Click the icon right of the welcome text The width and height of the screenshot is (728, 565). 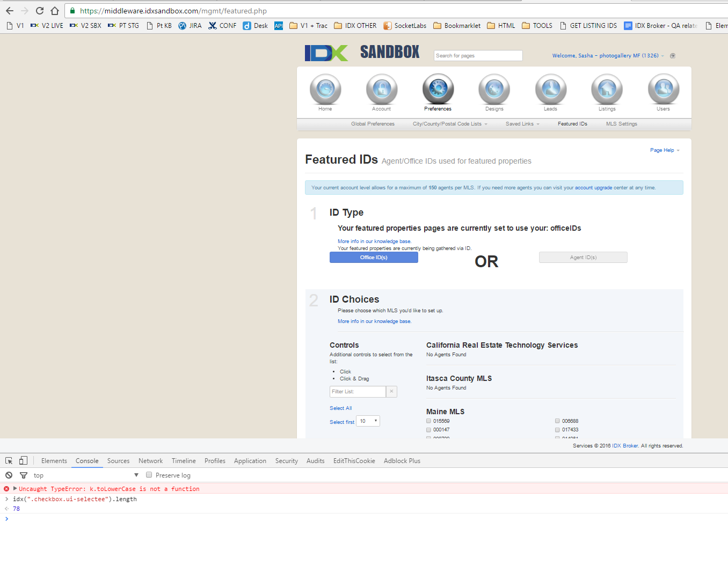673,56
